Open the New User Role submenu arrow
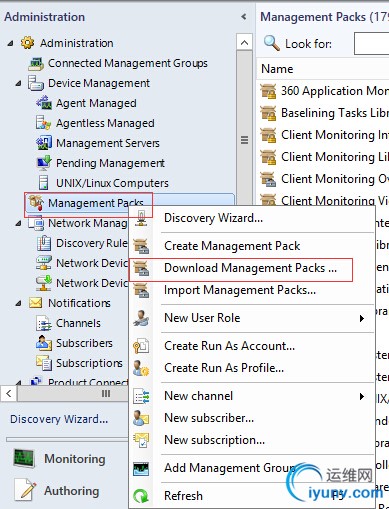Image resolution: width=389 pixels, height=509 pixels. (x=362, y=318)
